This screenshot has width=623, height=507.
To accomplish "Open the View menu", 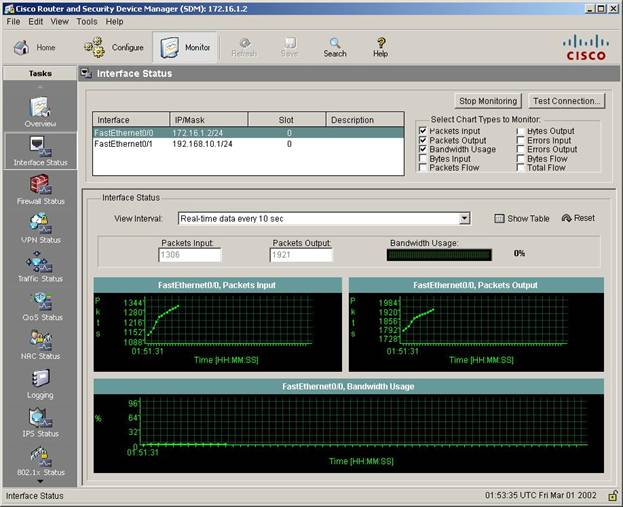I will pyautogui.click(x=60, y=21).
